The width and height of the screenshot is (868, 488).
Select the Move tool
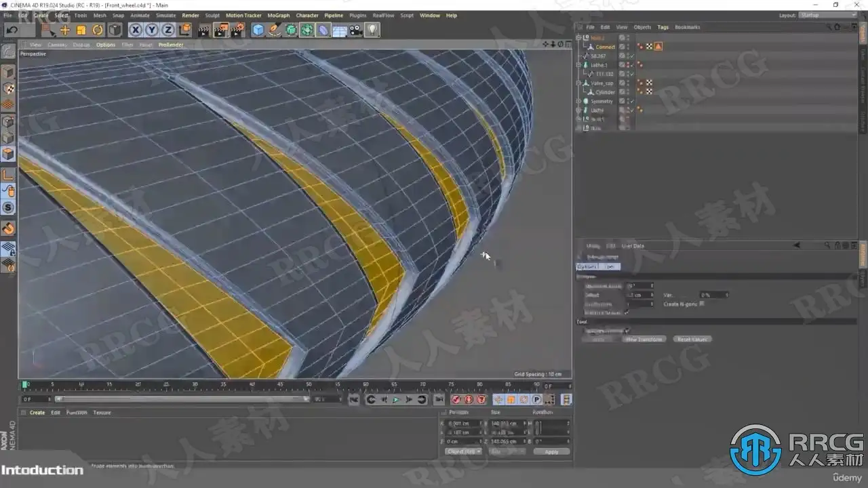pos(65,30)
